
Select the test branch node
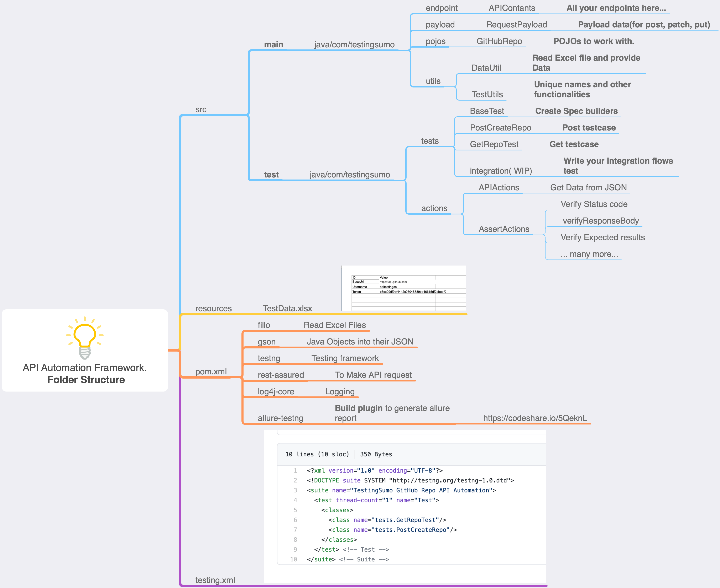(271, 175)
